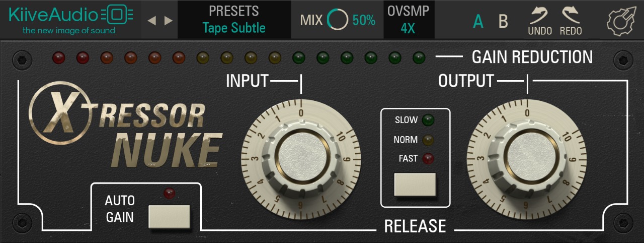Image resolution: width=644 pixels, height=243 pixels.
Task: Click the KiiveAudio logo
Action: point(70,20)
